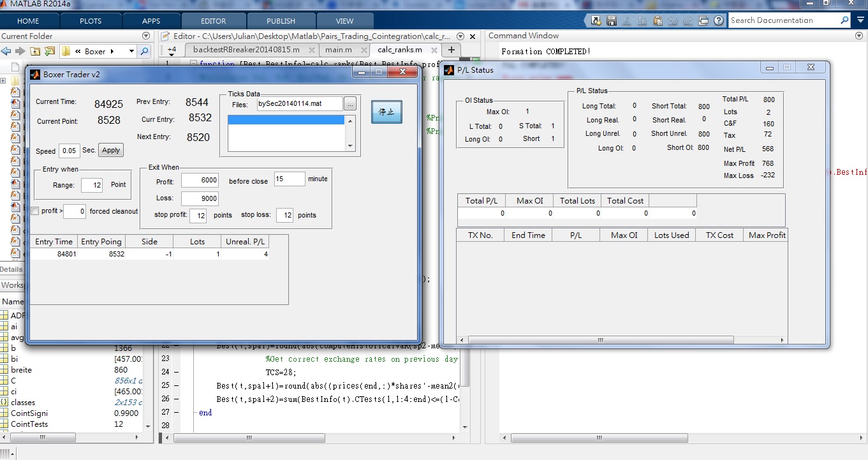This screenshot has height=460, width=868.
Task: Click the magnifier icon in Search Documentation
Action: click(x=844, y=20)
